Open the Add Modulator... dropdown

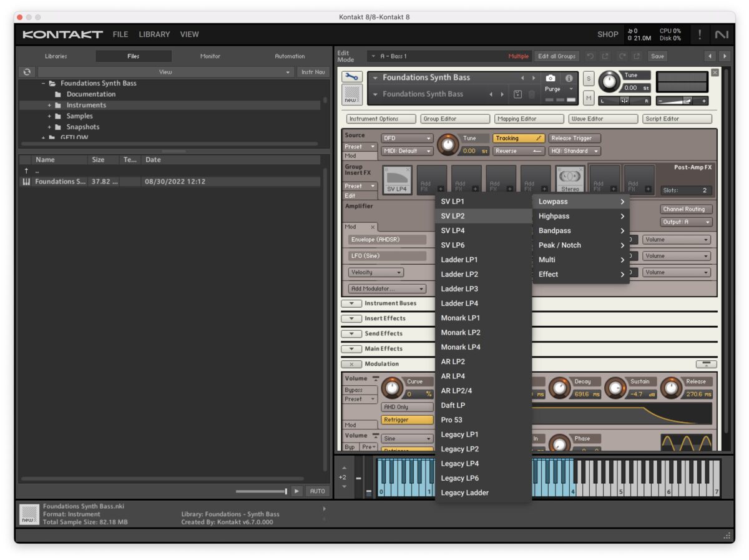(387, 289)
